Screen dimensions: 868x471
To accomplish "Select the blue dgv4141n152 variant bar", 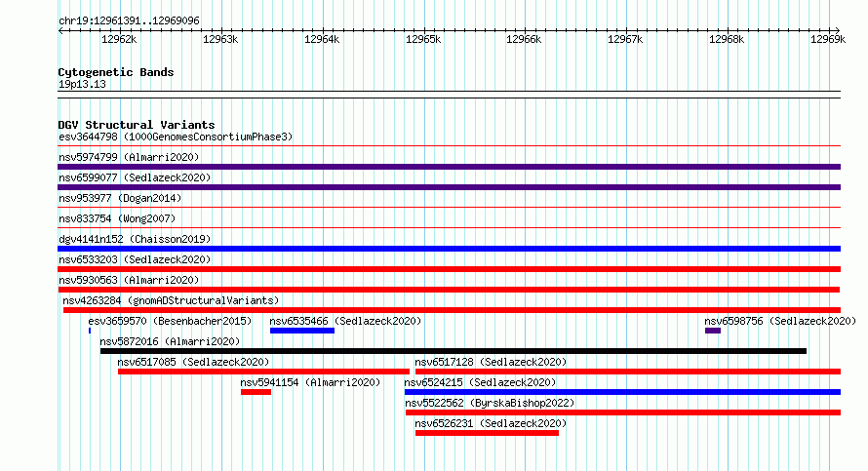I will [449, 249].
